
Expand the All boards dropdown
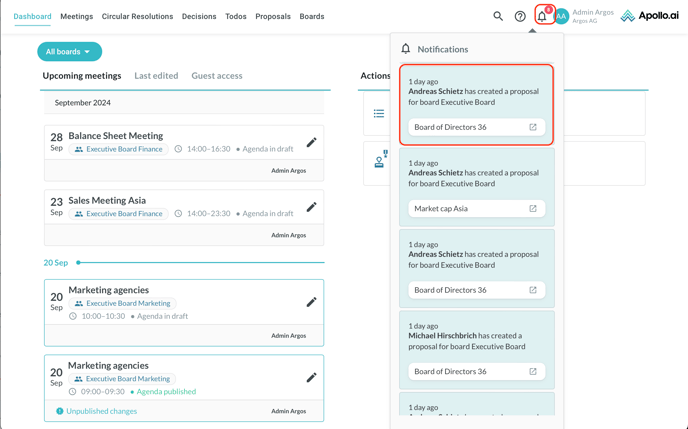[69, 52]
